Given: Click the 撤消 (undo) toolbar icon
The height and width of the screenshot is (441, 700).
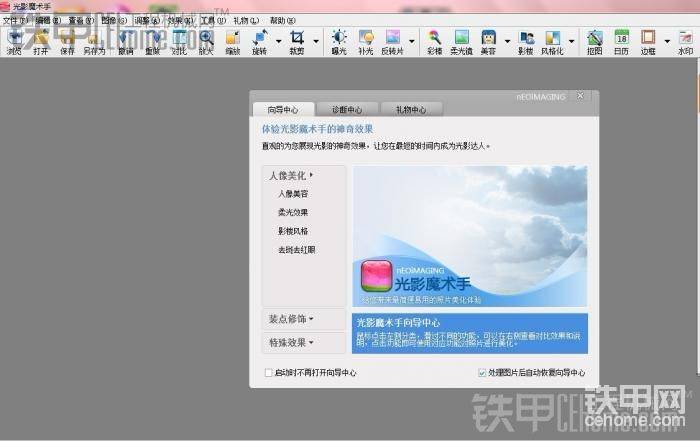Looking at the screenshot, I should click(x=125, y=42).
